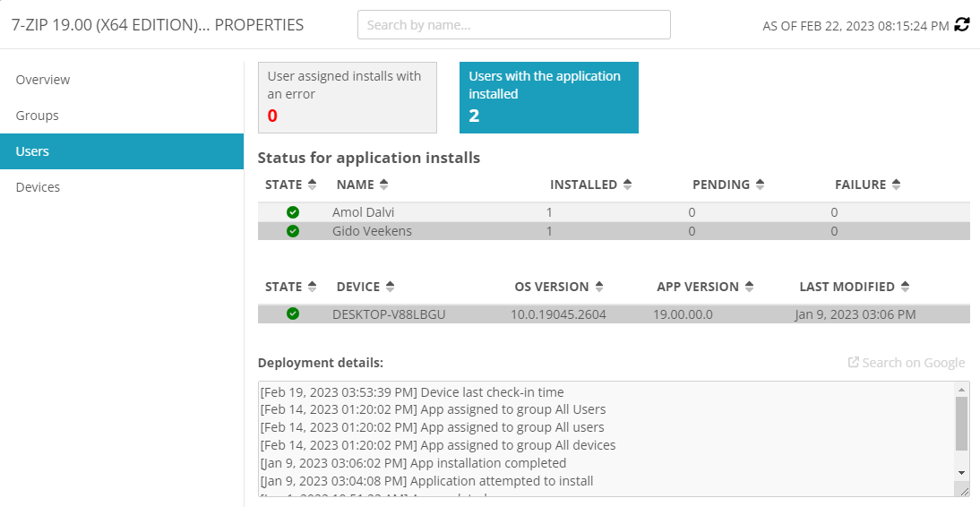Screen dimensions: 980x507
Task: Go to the Devices section
Action: pos(39,187)
